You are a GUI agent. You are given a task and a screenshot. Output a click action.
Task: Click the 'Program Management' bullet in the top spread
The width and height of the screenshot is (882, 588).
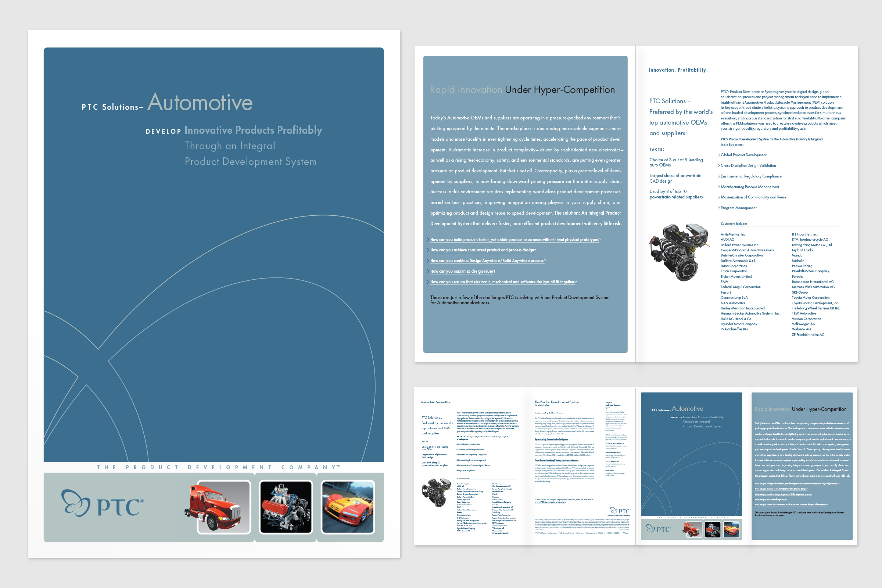coord(737,208)
